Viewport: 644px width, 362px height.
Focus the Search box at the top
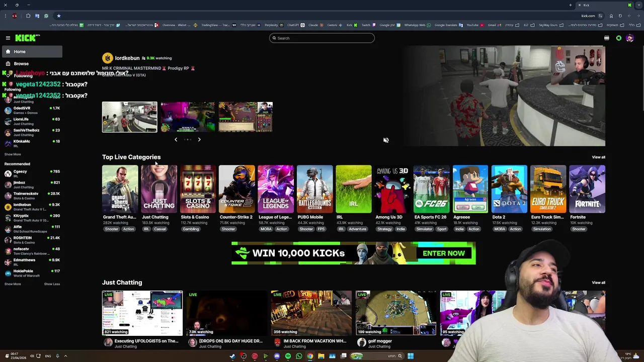[321, 38]
